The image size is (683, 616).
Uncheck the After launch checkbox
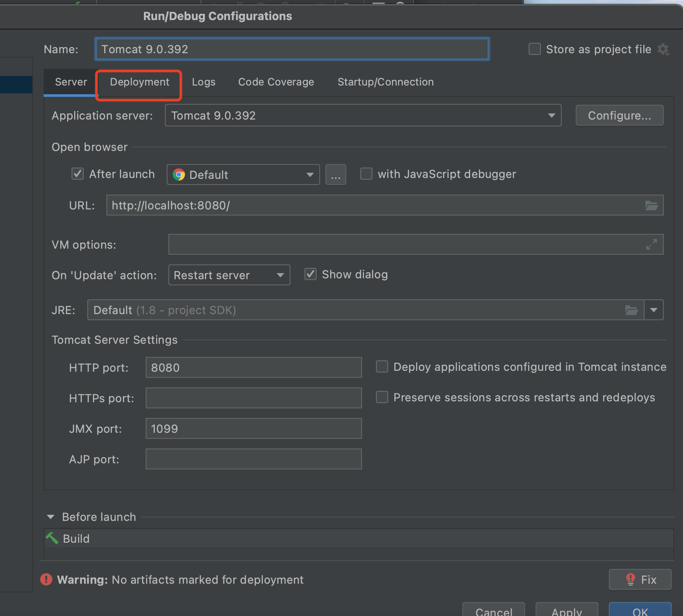78,174
